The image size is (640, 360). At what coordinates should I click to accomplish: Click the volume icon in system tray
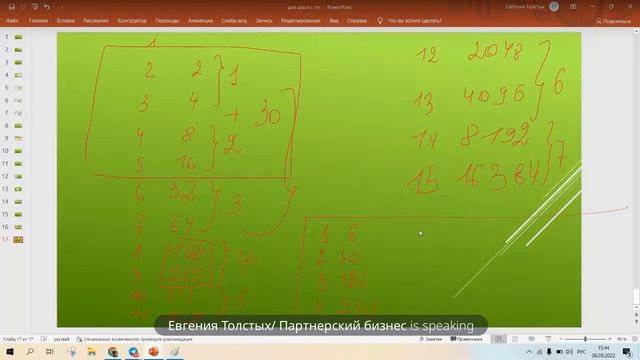coord(570,352)
